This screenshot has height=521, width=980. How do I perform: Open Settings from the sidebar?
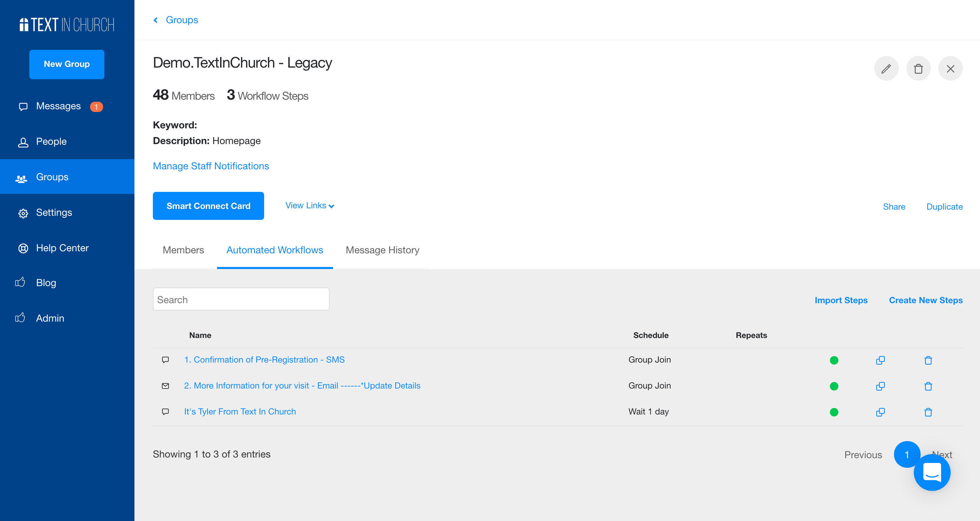pyautogui.click(x=54, y=212)
